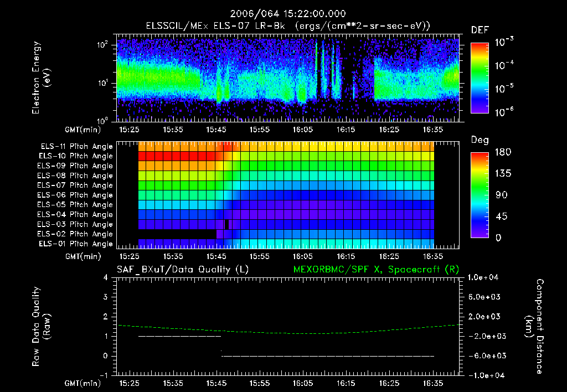Image resolution: width=567 pixels, height=392 pixels.
Task: Click the SAF_BXuT/Data Quality (L) legend text
Action: pos(183,270)
